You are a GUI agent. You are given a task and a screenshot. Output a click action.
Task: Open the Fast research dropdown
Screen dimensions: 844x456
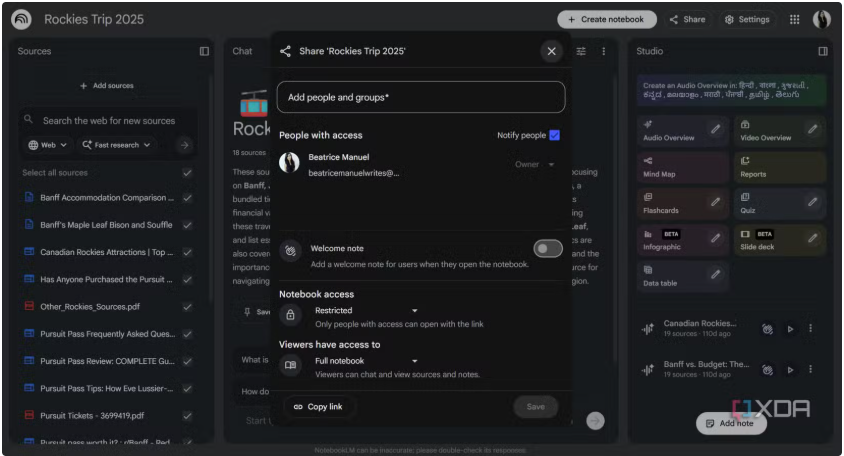[x=116, y=145]
